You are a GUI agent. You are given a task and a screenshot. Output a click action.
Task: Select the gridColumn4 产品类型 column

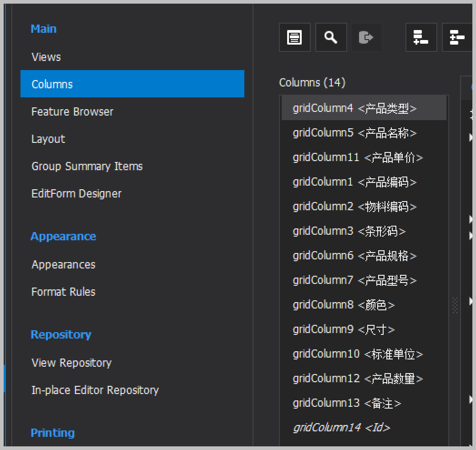click(x=355, y=108)
